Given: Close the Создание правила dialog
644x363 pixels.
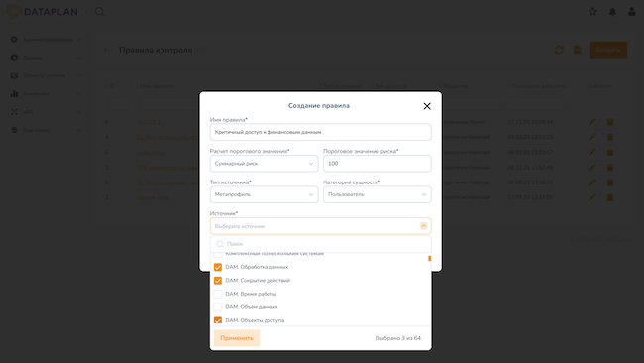Looking at the screenshot, I should coord(427,106).
